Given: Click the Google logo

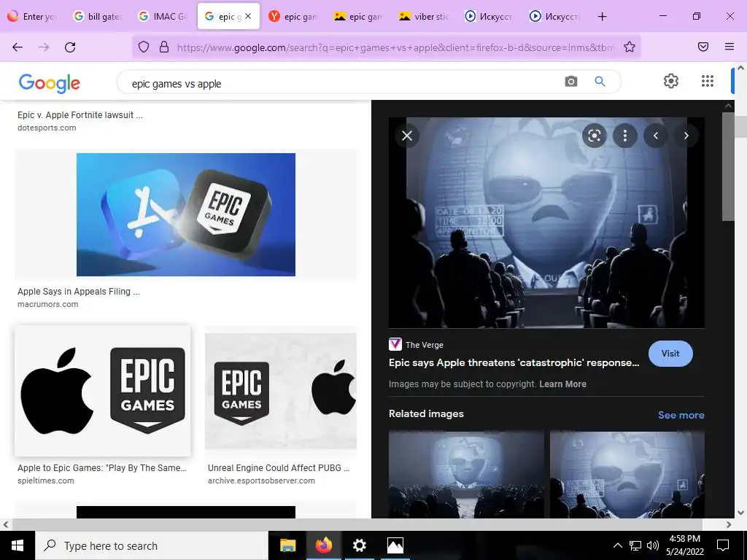Looking at the screenshot, I should 50,83.
